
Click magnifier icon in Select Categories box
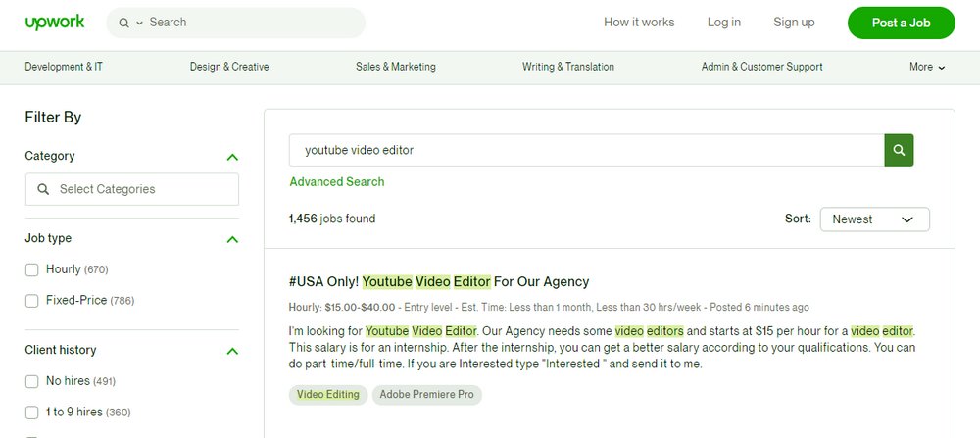click(x=43, y=189)
